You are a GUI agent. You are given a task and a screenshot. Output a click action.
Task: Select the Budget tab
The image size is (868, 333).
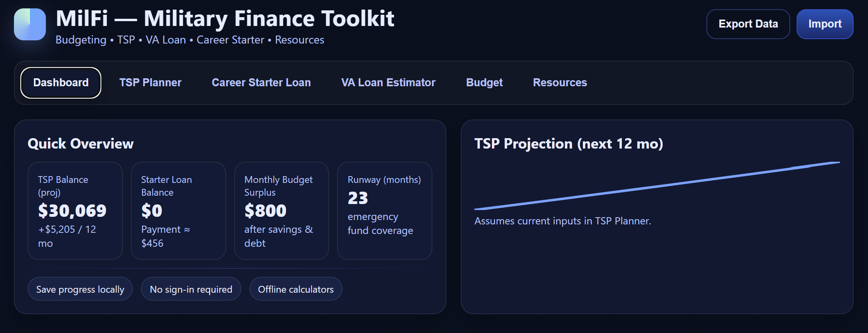pos(484,83)
